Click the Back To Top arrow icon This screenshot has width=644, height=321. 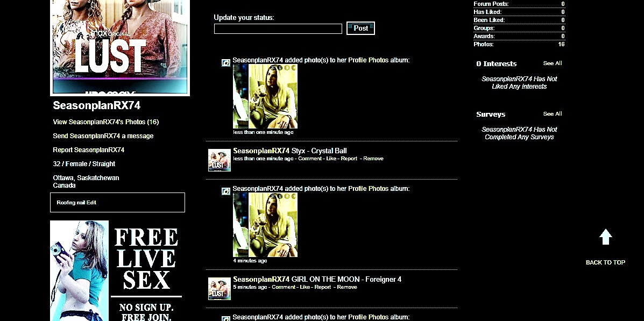click(x=605, y=237)
